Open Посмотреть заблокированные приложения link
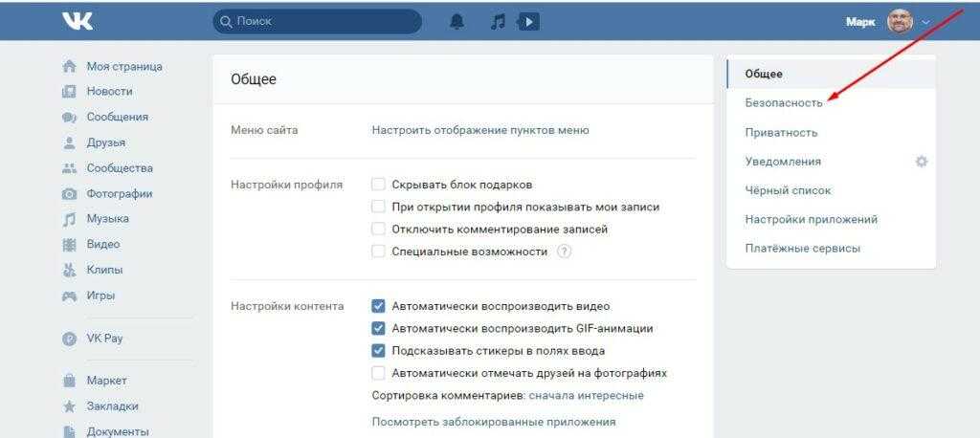 coord(493,422)
